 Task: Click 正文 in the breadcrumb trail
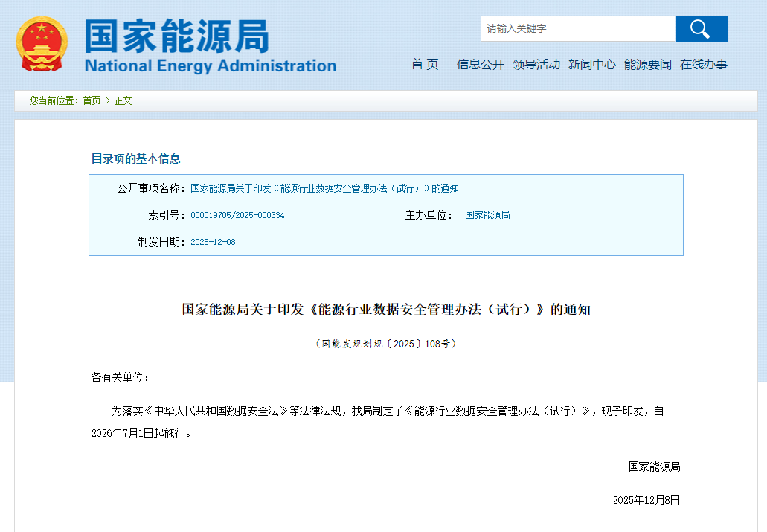123,100
